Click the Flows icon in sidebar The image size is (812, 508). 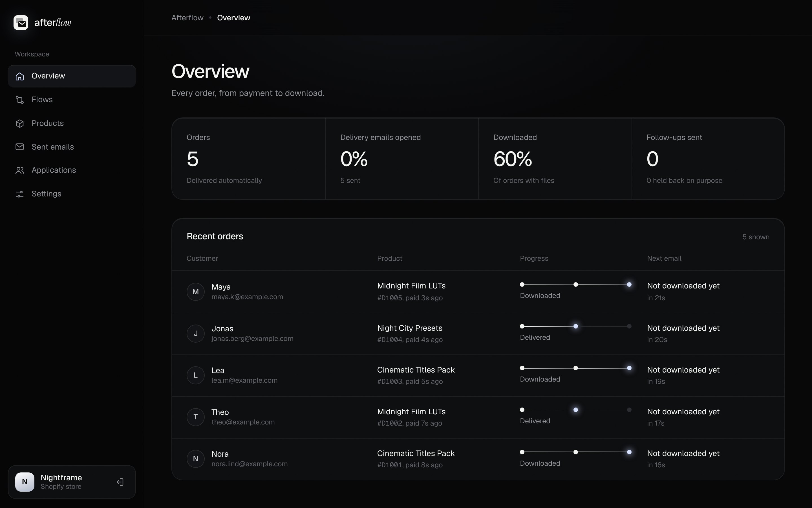pos(20,100)
